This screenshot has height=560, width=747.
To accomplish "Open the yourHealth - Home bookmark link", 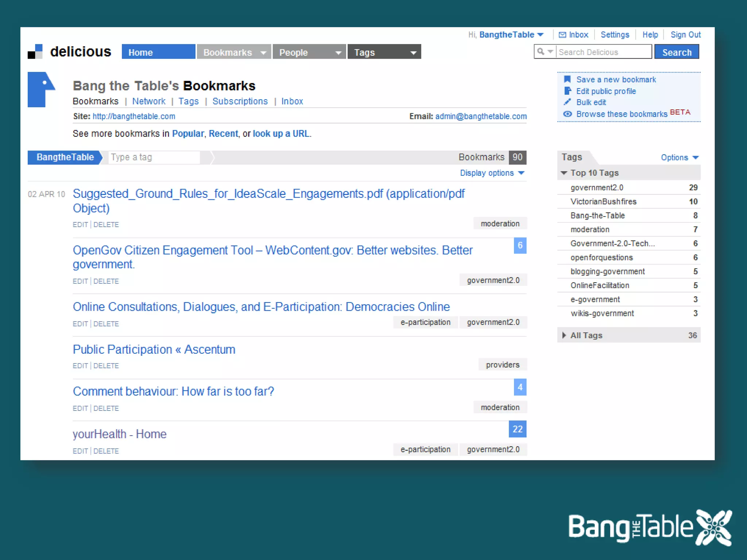I will [x=119, y=434].
